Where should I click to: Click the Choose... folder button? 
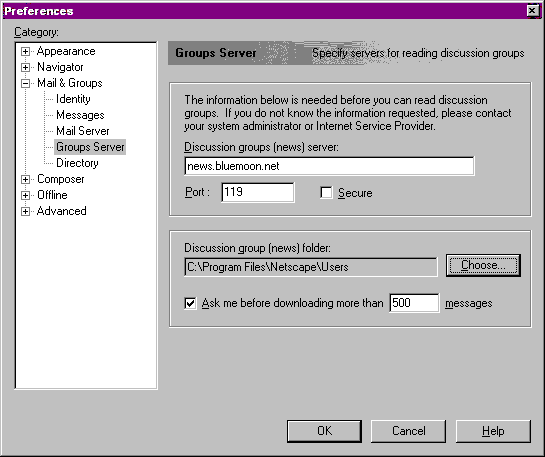(483, 266)
